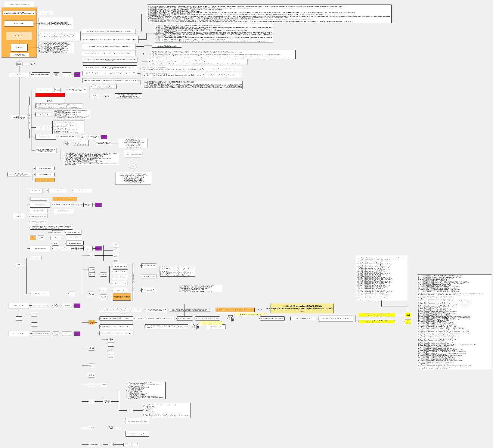Viewport: 493px width, 448px height.
Task: Select the upper small yellow square node
Action: [408, 315]
